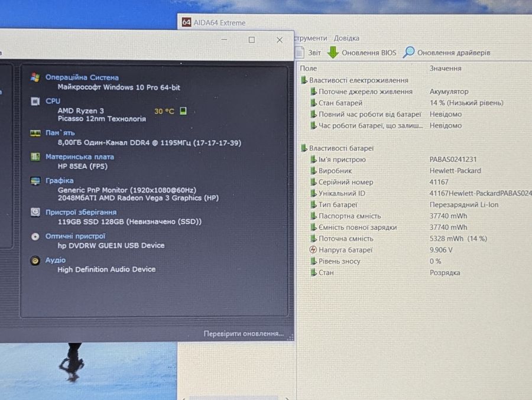The image size is (532, 400).
Task: Click the Графіка monitor icon
Action: [35, 181]
